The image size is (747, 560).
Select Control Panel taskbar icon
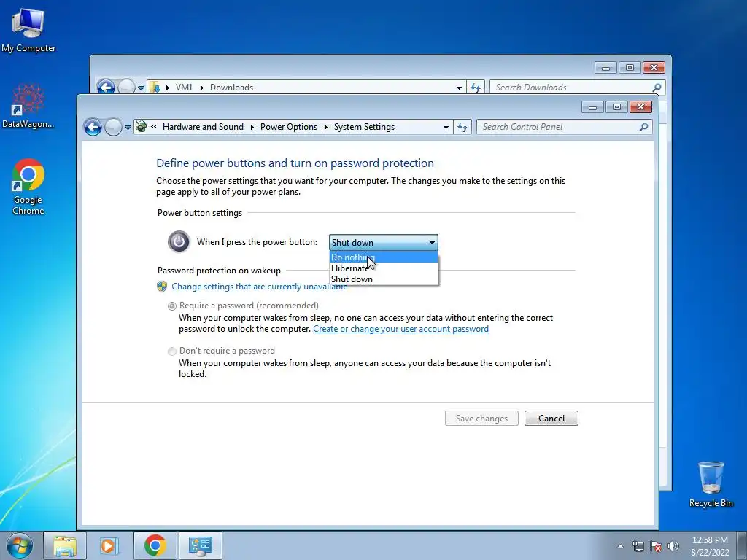[200, 545]
